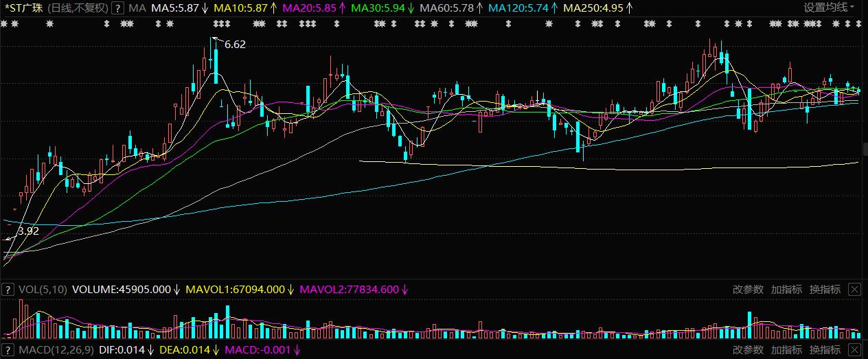Viewport: 868px width, 359px height.
Task: Click the gray MA indicator label
Action: coord(137,8)
